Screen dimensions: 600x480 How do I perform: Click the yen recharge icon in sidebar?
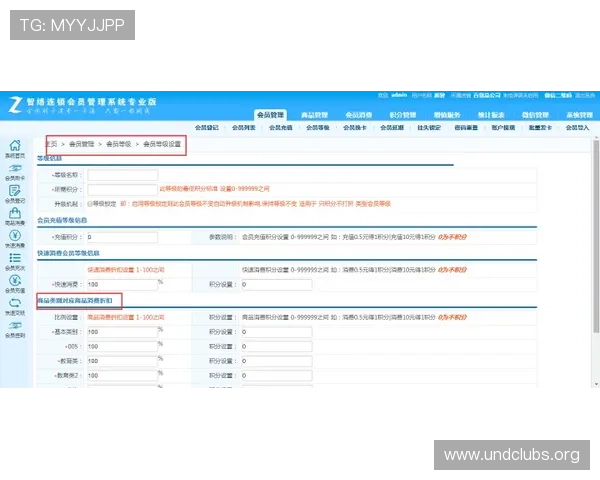coord(15,281)
